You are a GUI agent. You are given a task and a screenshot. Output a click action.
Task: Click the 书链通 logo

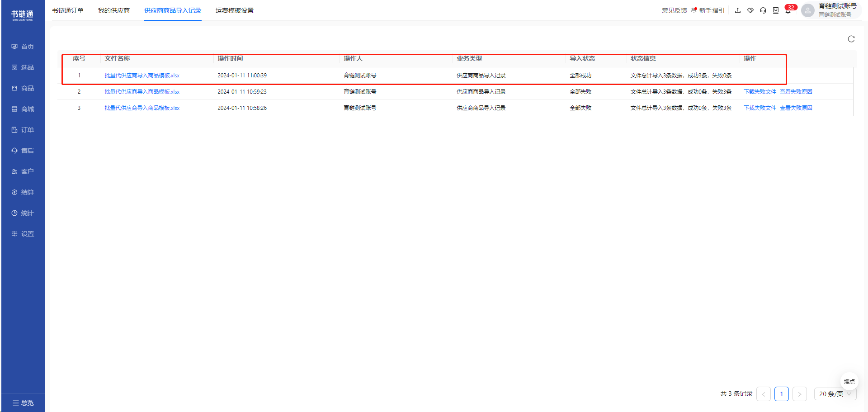click(22, 15)
